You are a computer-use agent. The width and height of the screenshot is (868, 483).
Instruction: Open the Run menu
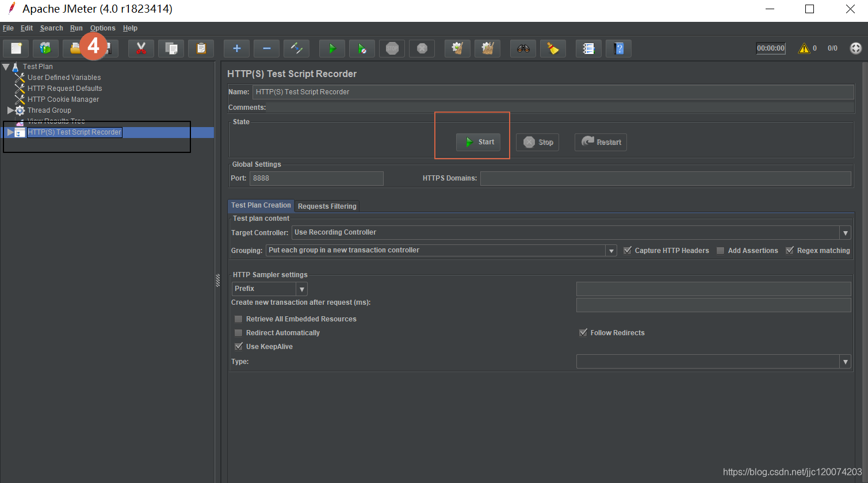(77, 28)
